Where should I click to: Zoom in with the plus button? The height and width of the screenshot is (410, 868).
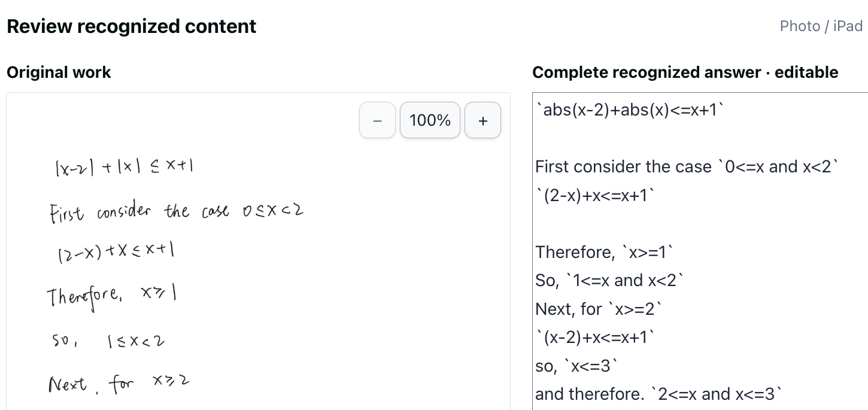click(482, 120)
